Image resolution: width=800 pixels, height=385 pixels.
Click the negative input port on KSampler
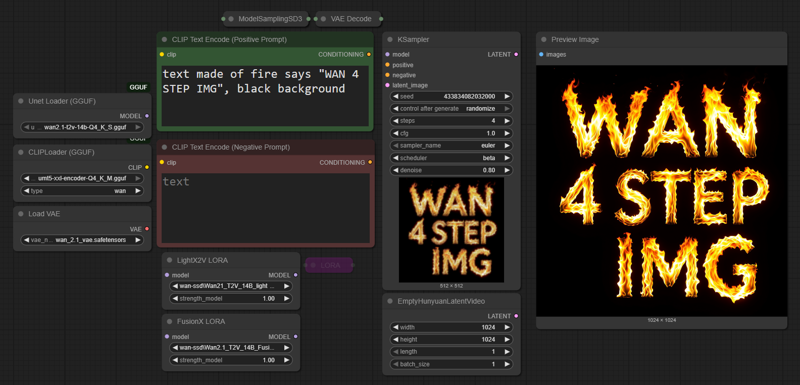[x=387, y=75]
